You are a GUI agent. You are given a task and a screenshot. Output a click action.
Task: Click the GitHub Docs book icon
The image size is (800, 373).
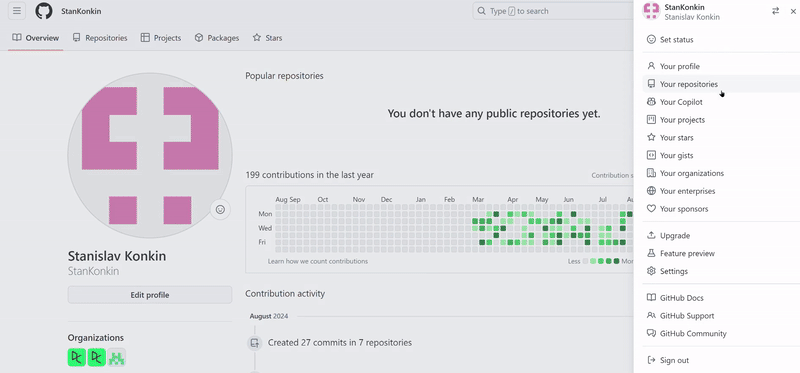point(651,297)
